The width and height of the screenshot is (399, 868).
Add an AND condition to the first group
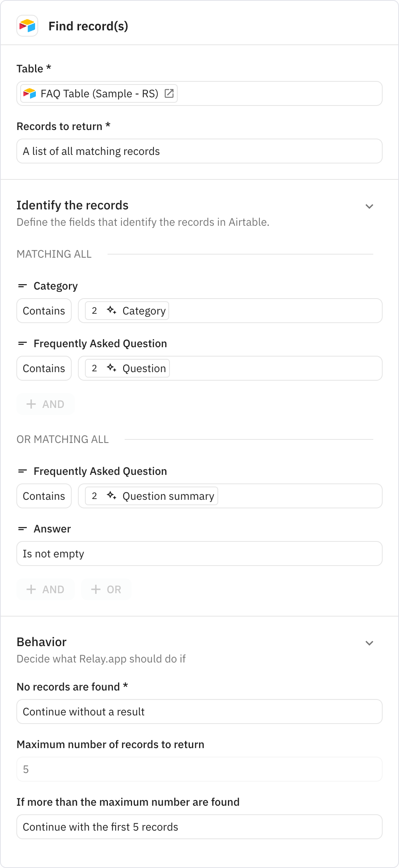tap(45, 404)
